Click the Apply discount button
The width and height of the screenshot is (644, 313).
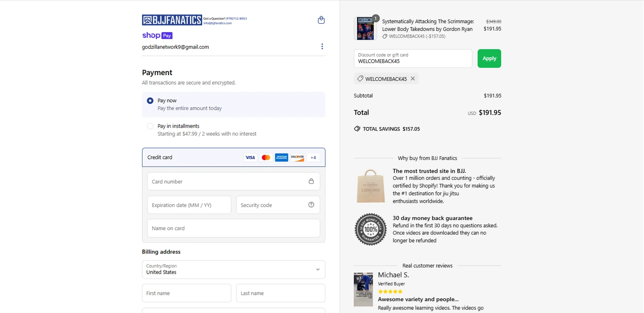(489, 58)
